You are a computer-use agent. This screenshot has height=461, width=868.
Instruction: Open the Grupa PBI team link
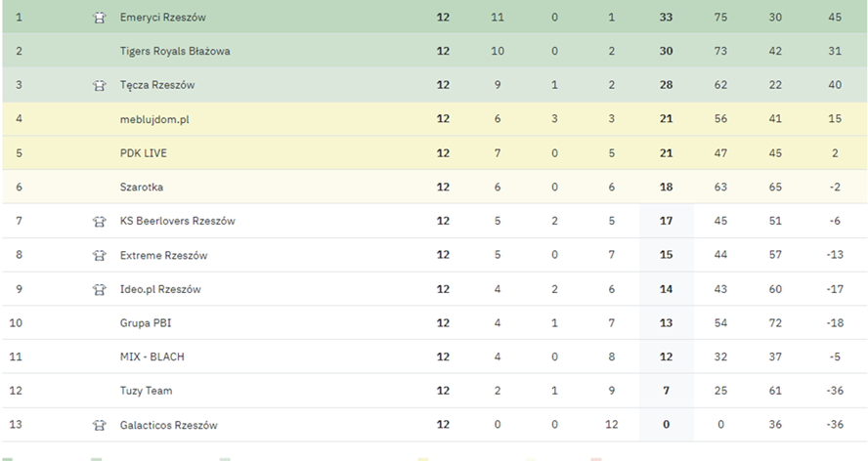[x=146, y=322]
